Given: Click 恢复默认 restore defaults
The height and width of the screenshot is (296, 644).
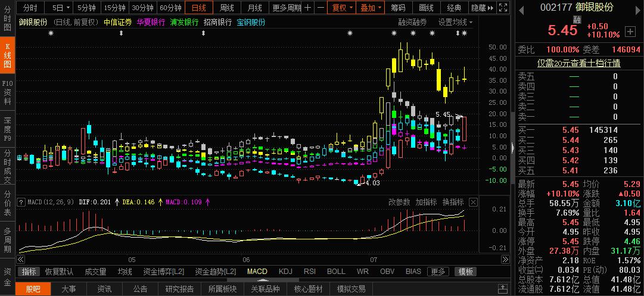Looking at the screenshot, I should (59, 272).
